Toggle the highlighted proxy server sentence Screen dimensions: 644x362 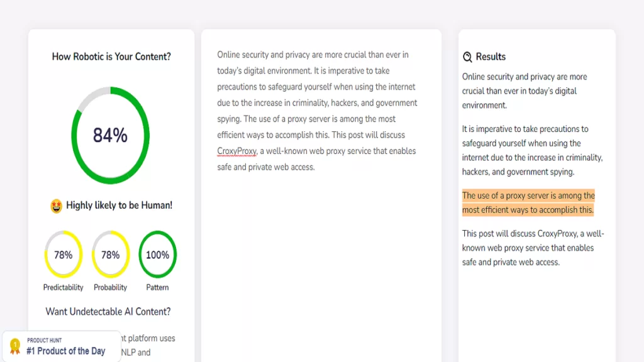pos(528,202)
